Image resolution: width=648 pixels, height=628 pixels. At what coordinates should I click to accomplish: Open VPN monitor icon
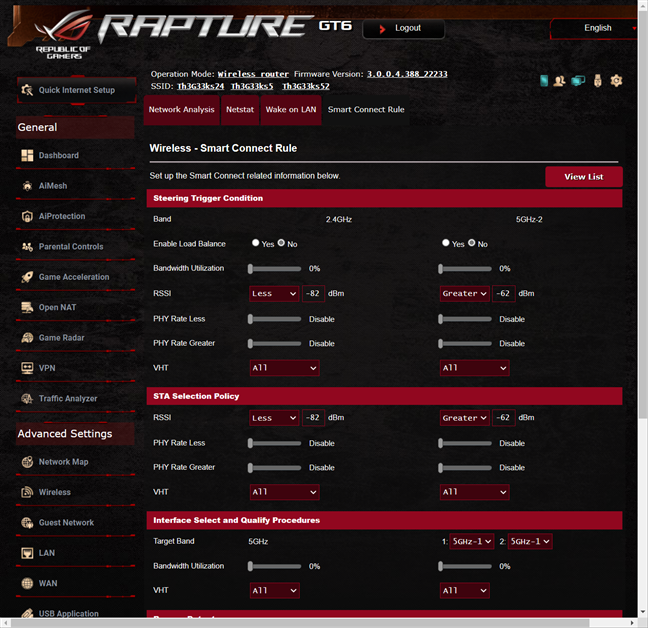[27, 368]
